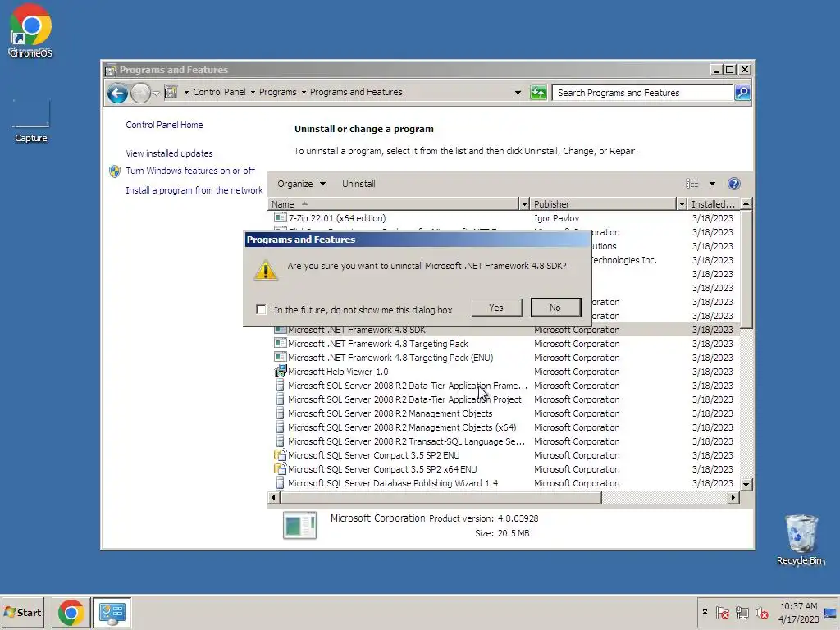This screenshot has width=840, height=630.
Task: Open the blue help question mark icon
Action: click(734, 184)
